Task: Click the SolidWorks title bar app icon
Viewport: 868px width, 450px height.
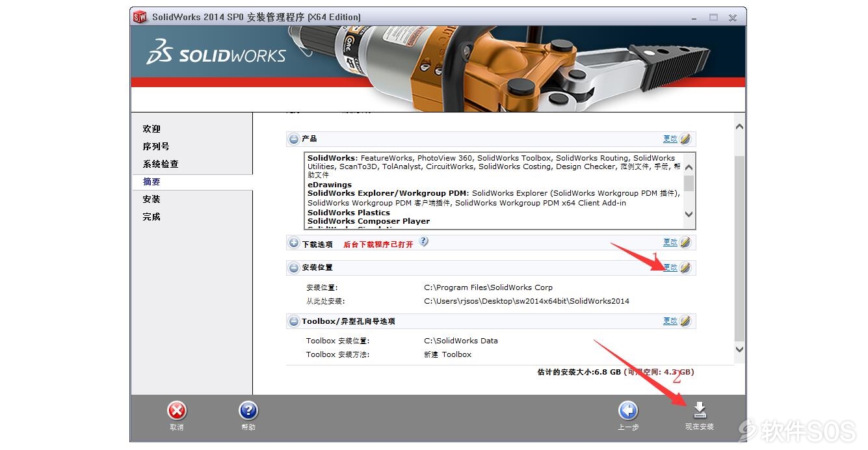Action: 140,18
